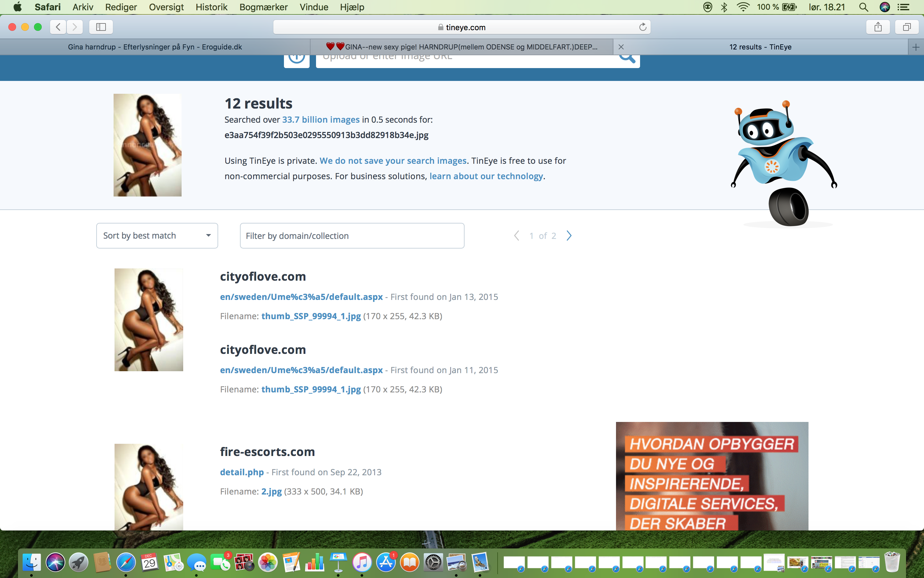Viewport: 924px width, 578px height.
Task: Open iTunes from the Dock
Action: [x=362, y=562]
